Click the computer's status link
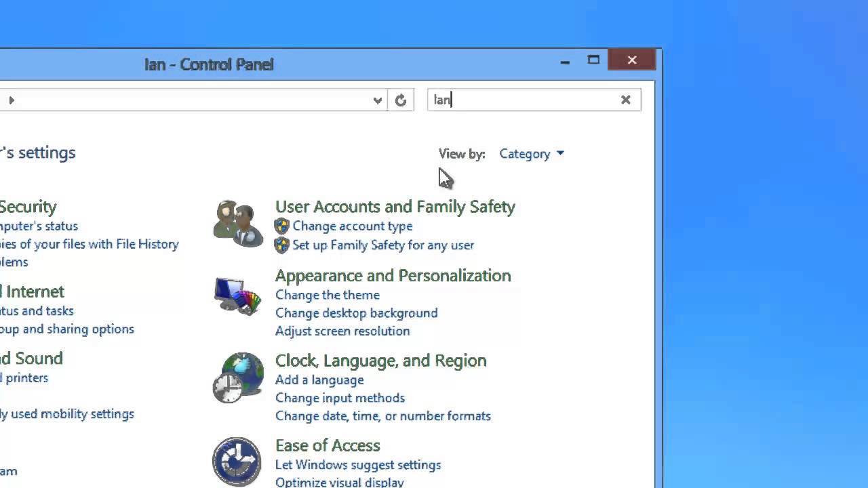Screen dimensions: 868x488 [39, 226]
